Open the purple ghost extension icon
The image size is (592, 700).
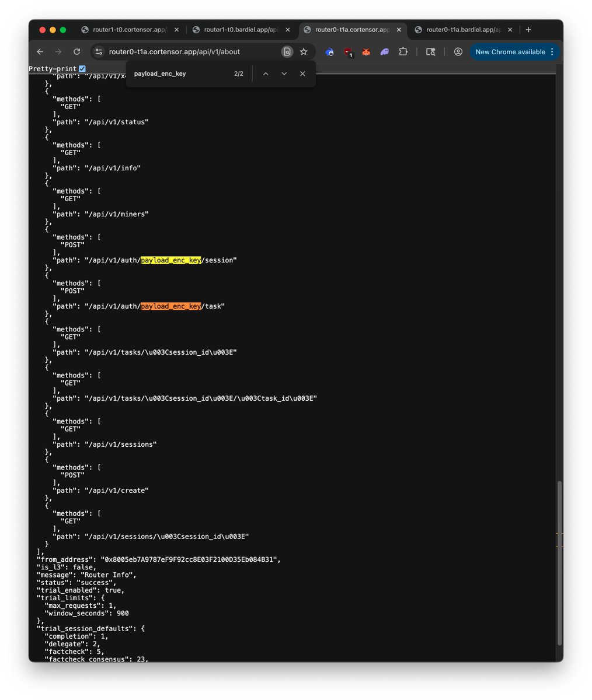tap(384, 52)
